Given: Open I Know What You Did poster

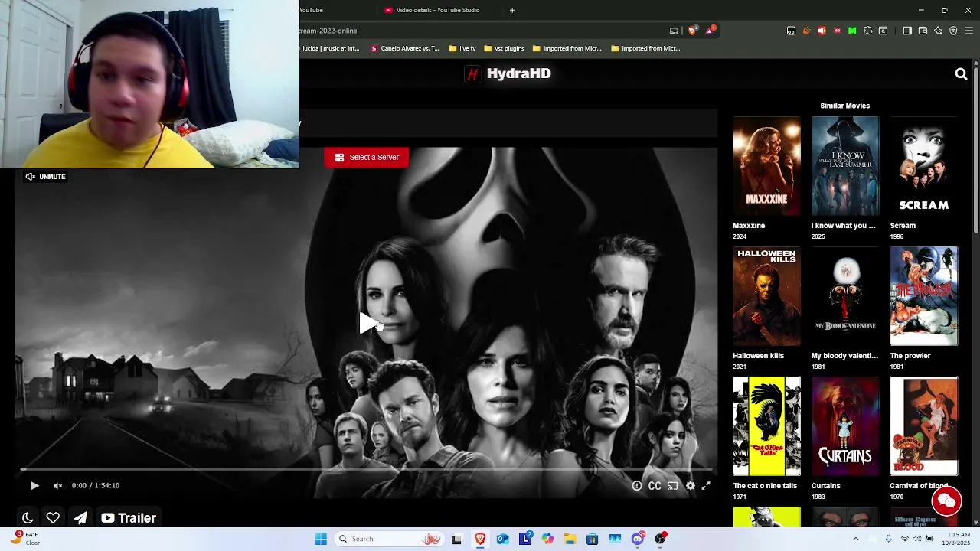Looking at the screenshot, I should point(845,166).
